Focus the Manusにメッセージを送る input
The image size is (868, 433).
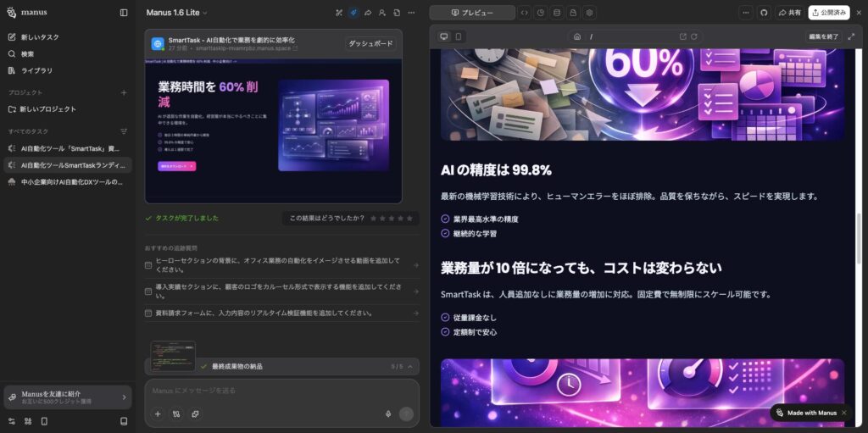[x=281, y=391]
